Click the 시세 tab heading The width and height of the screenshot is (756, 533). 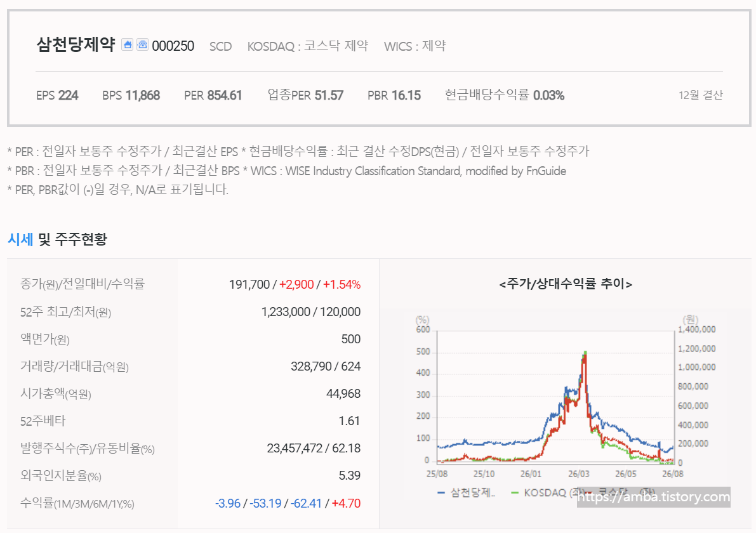click(20, 239)
